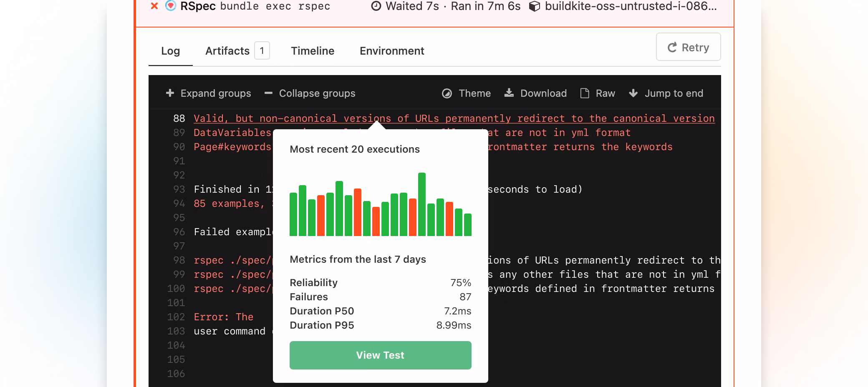
Task: Click the 'RSpec' step name
Action: click(198, 6)
